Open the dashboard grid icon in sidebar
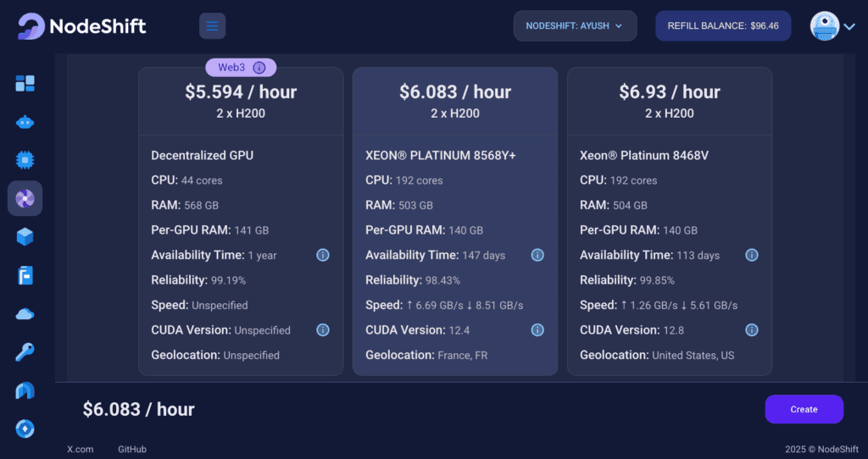Screen dimensions: 868x459 pos(25,84)
